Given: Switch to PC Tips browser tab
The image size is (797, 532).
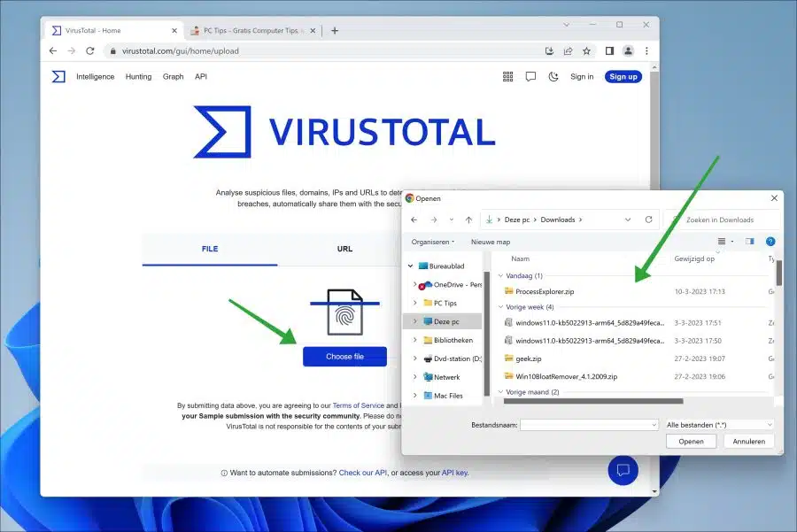Looking at the screenshot, I should tap(252, 30).
